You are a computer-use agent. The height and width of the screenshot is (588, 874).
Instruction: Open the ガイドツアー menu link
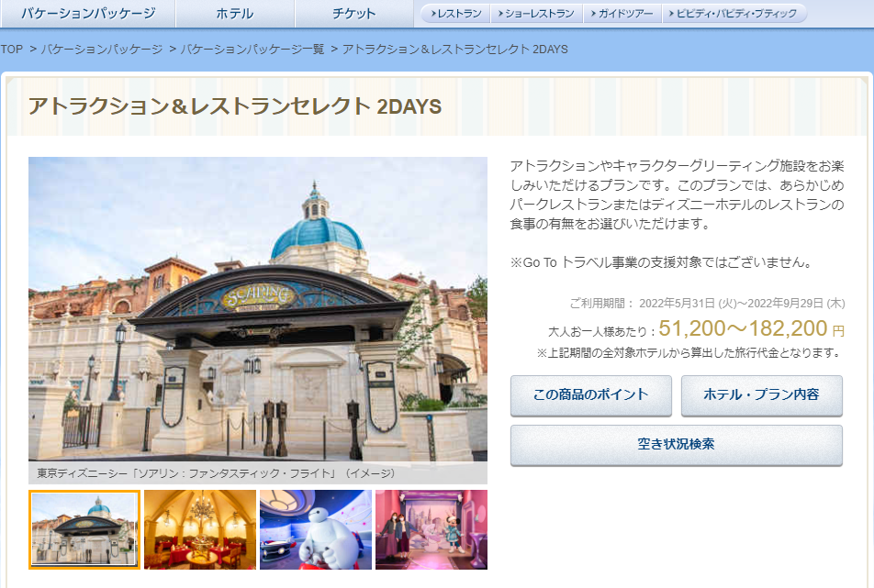622,14
